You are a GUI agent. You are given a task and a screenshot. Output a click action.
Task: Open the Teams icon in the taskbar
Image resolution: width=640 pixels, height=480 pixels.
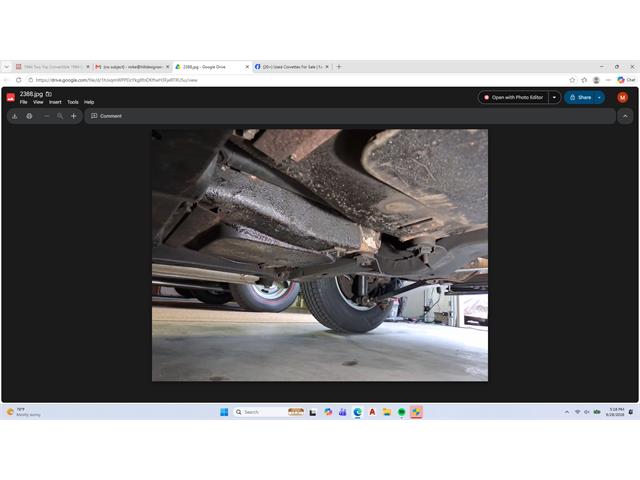tap(342, 412)
